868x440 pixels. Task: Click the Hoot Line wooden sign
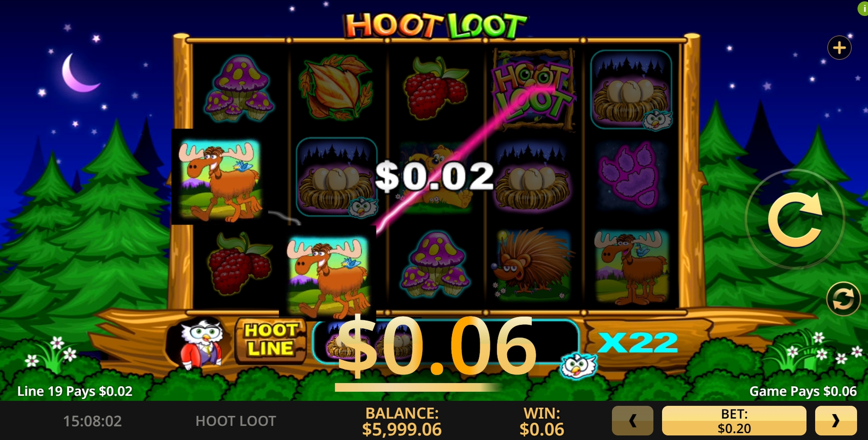tap(271, 340)
